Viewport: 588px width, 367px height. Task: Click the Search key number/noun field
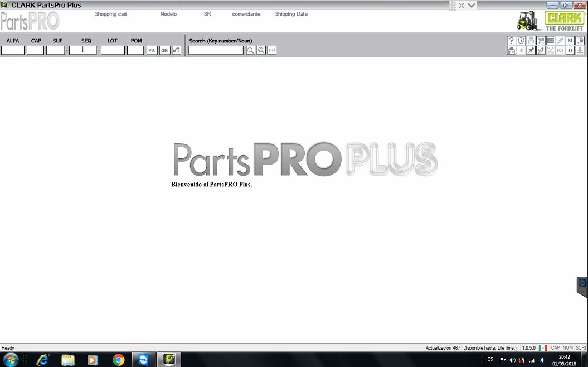pos(216,50)
